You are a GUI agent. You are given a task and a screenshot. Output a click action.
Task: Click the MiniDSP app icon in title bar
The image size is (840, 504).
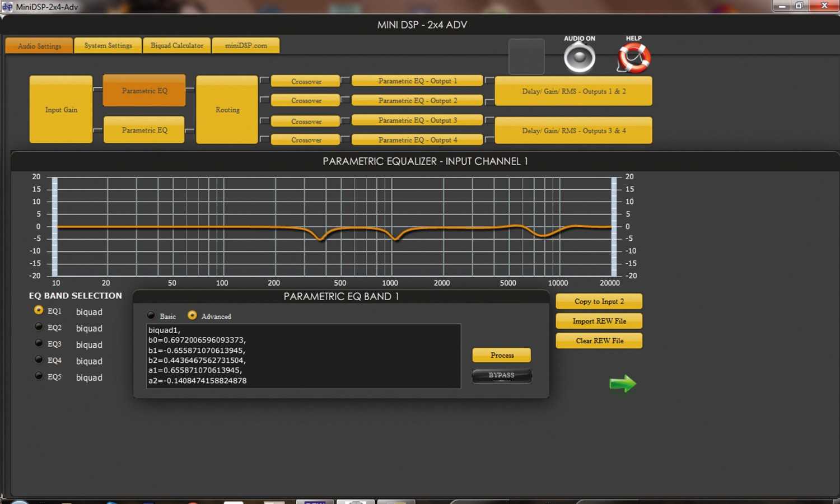[7, 7]
